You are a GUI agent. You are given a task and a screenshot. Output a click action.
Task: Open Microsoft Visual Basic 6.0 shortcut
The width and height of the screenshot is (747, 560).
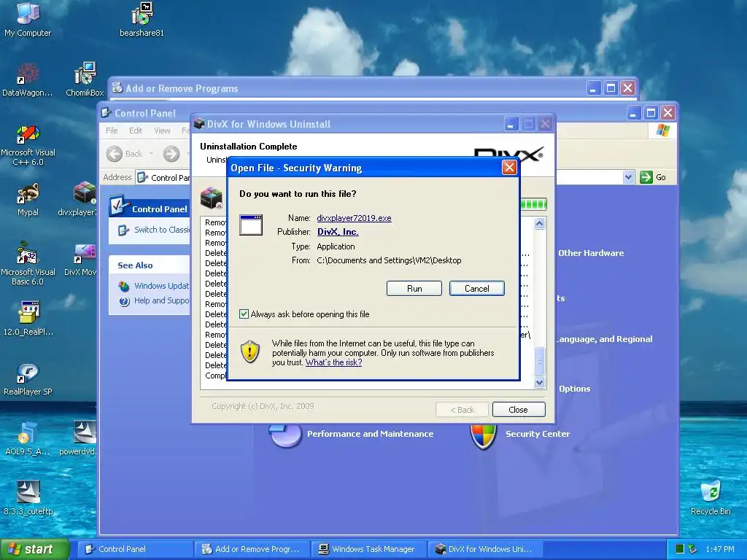[x=28, y=262]
